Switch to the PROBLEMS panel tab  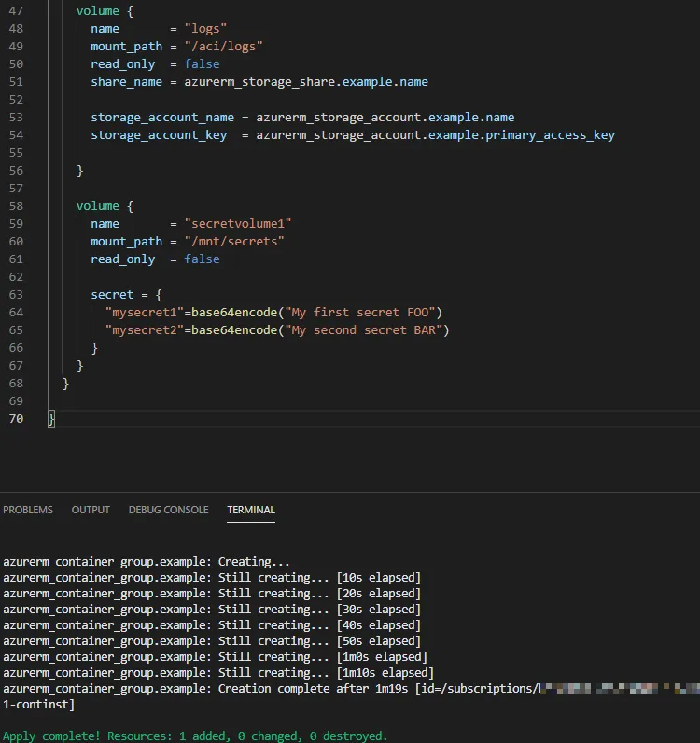(28, 510)
